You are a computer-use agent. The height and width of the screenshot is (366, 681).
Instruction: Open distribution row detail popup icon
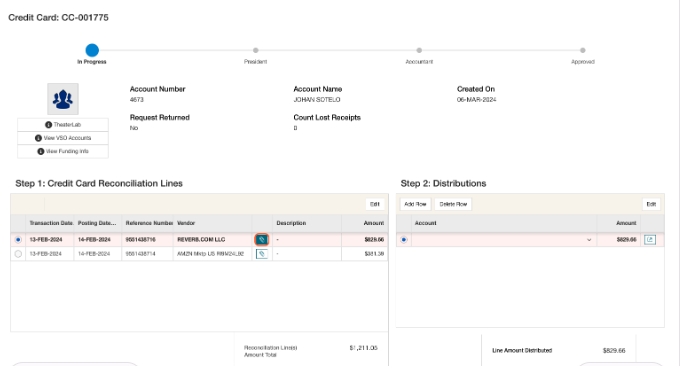(x=650, y=240)
